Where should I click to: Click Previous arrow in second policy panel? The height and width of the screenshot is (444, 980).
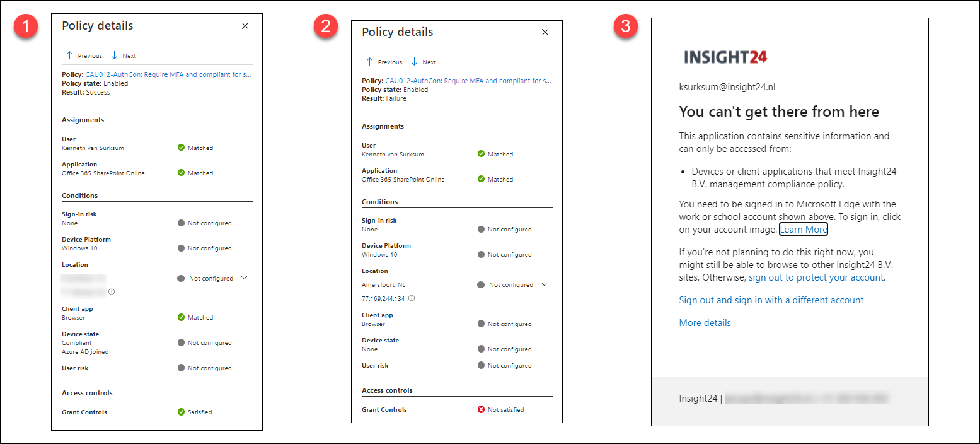(370, 62)
